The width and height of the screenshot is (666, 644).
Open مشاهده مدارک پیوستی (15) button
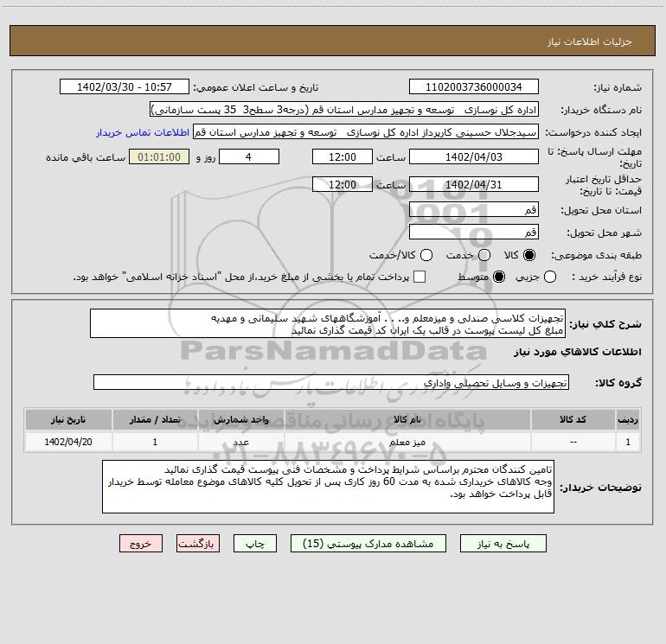click(368, 544)
